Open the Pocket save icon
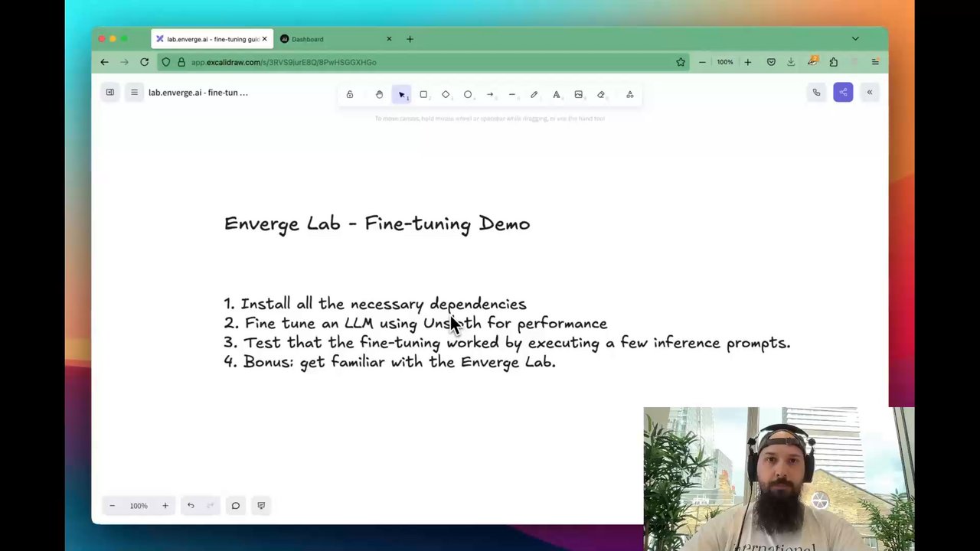This screenshot has width=980, height=551. [771, 62]
